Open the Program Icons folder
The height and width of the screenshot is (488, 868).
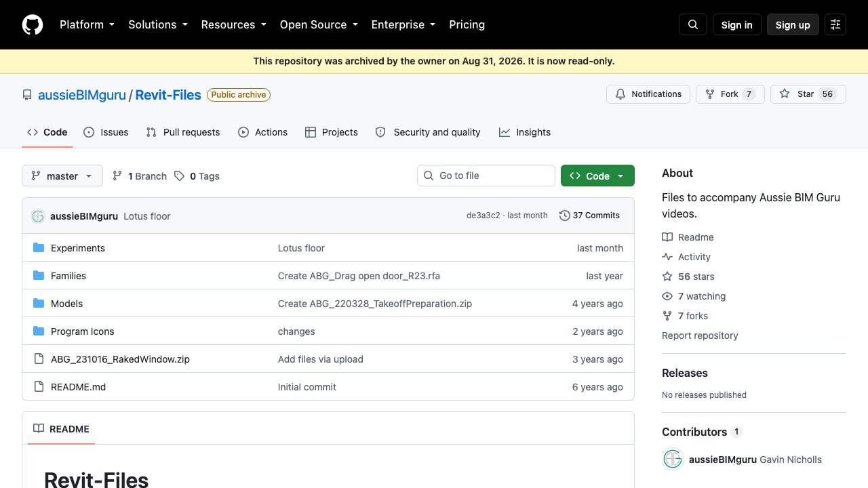tap(83, 331)
